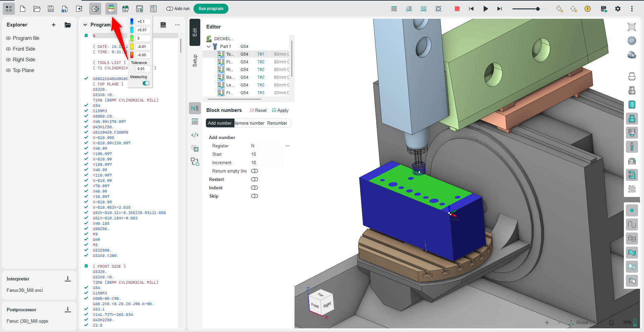Viewport: 644px width, 332px height.
Task: Open the vertical three-dots main menu
Action: point(632,9)
